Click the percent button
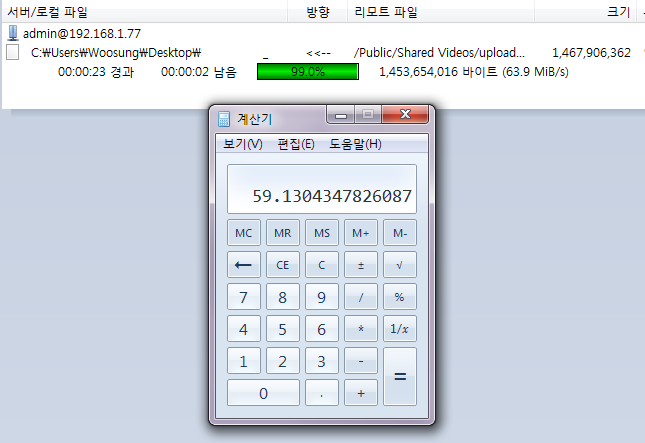The width and height of the screenshot is (645, 443). (x=399, y=298)
